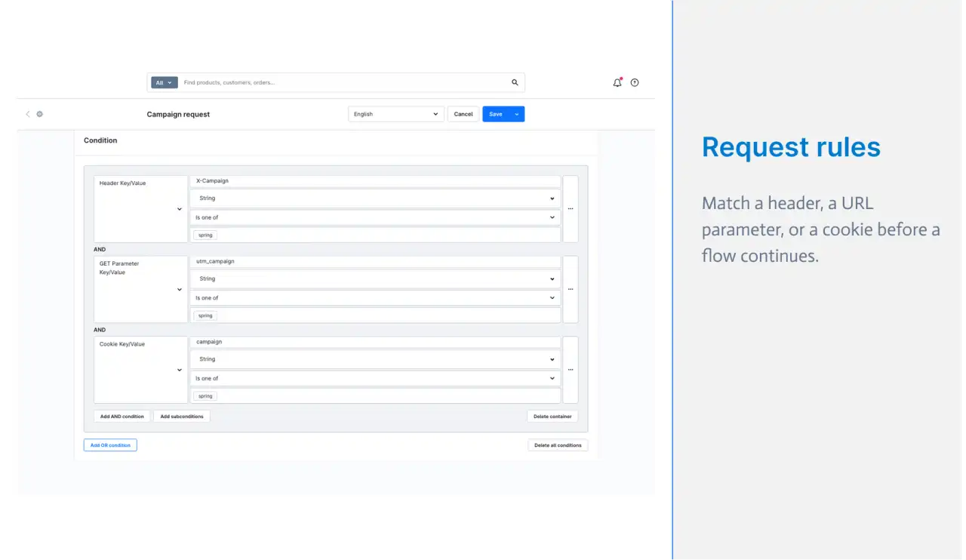
Task: Click the Cancel button
Action: pyautogui.click(x=463, y=114)
